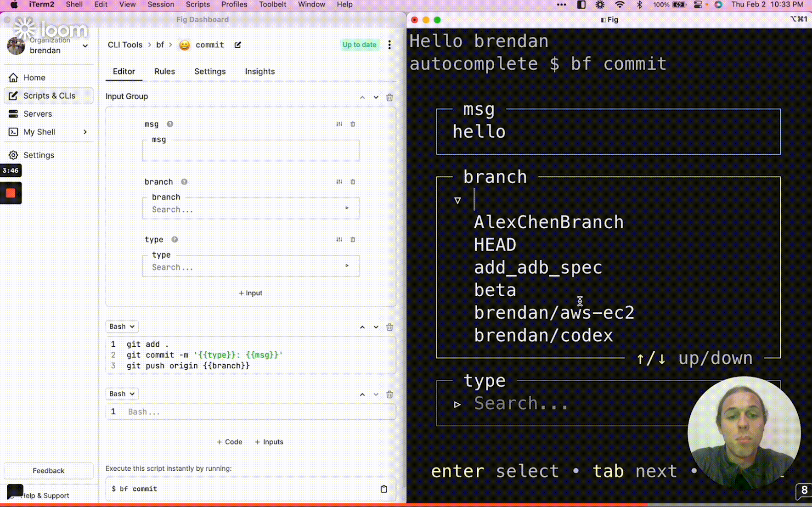Click the empty Bash code editor line
Screen dimensions: 812x507
pyautogui.click(x=251, y=412)
